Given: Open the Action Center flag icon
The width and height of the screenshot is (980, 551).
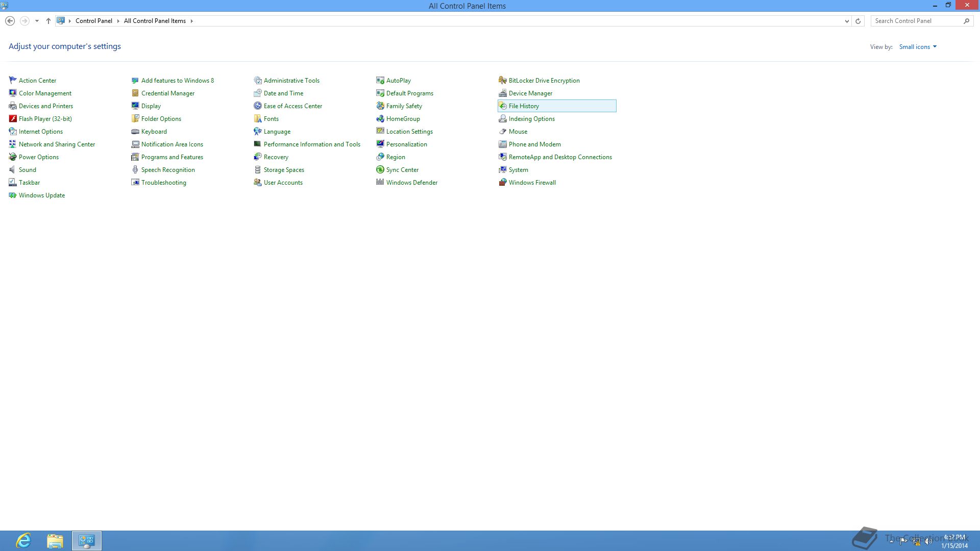Looking at the screenshot, I should pos(13,80).
